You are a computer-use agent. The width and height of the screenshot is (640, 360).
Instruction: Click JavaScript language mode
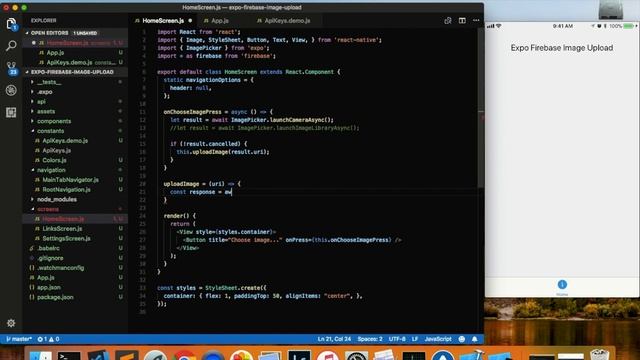tap(438, 339)
